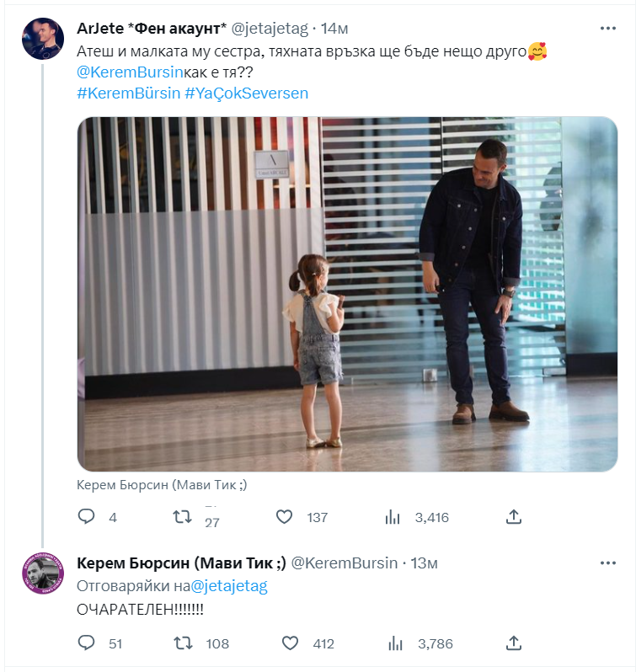Reply to the ArJete tweet
Image resolution: width=636 pixels, height=672 pixels.
pos(87,517)
